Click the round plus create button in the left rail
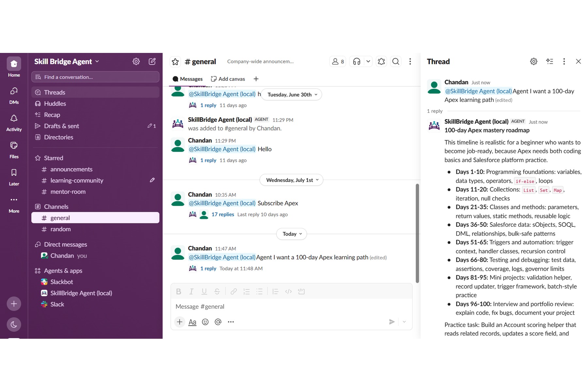Image resolution: width=588 pixels, height=392 pixels. coord(14,304)
